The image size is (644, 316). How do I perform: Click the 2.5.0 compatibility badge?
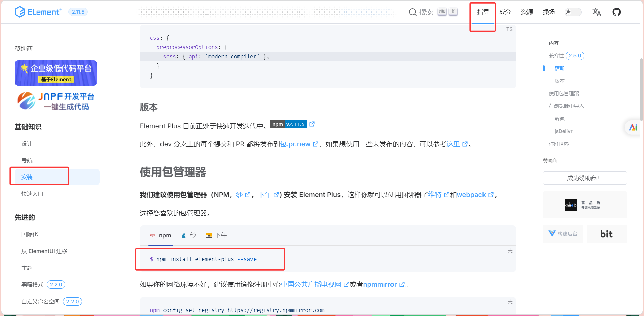(x=575, y=56)
